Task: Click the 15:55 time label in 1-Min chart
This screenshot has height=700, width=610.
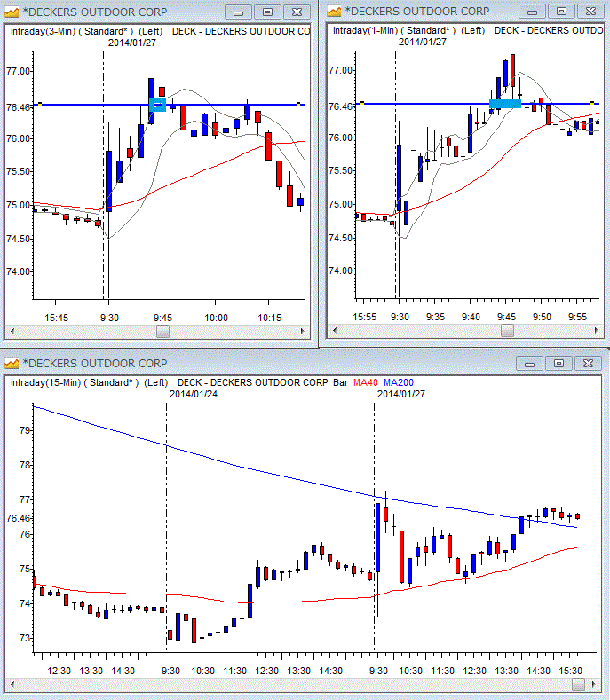Action: point(365,317)
